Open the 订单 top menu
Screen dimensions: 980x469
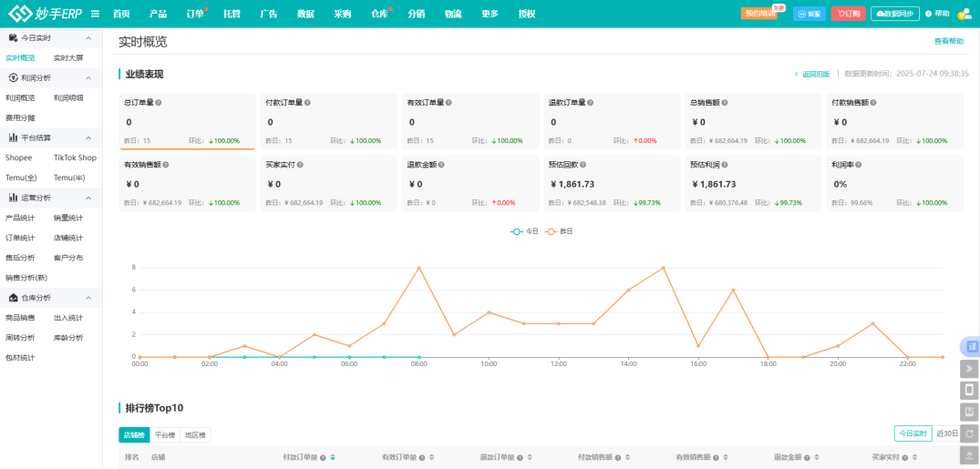[x=195, y=14]
